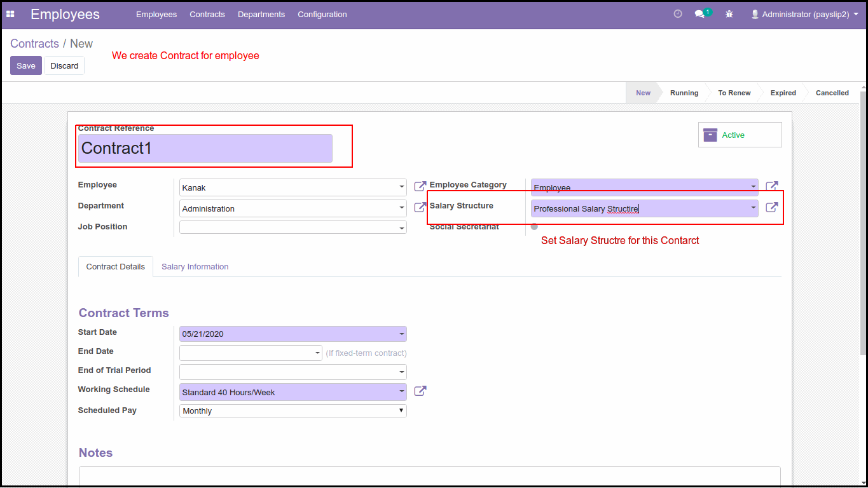This screenshot has height=488, width=868.
Task: Open the Scheduled Pay Monthly select
Action: (x=293, y=410)
